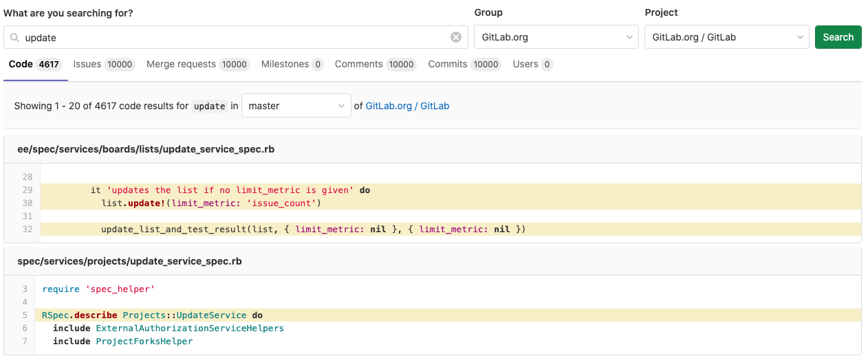Screen dimensions: 868x358
Task: Click the GitLab.org / GitLab project link
Action: point(407,106)
